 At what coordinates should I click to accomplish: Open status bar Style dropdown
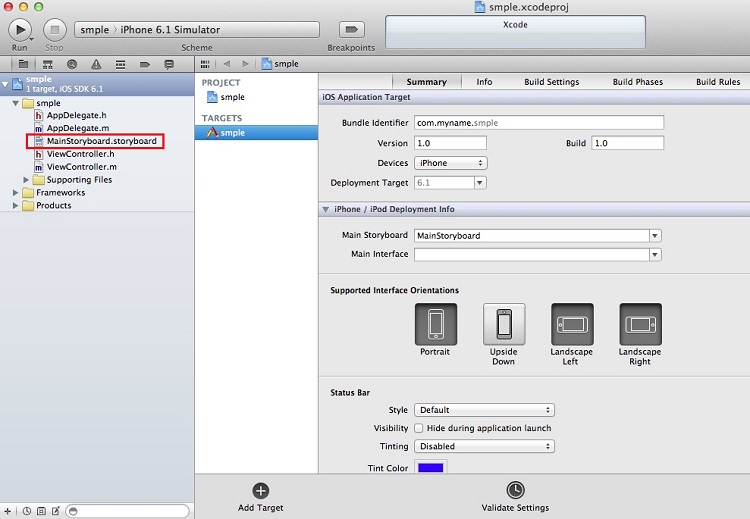click(x=484, y=410)
